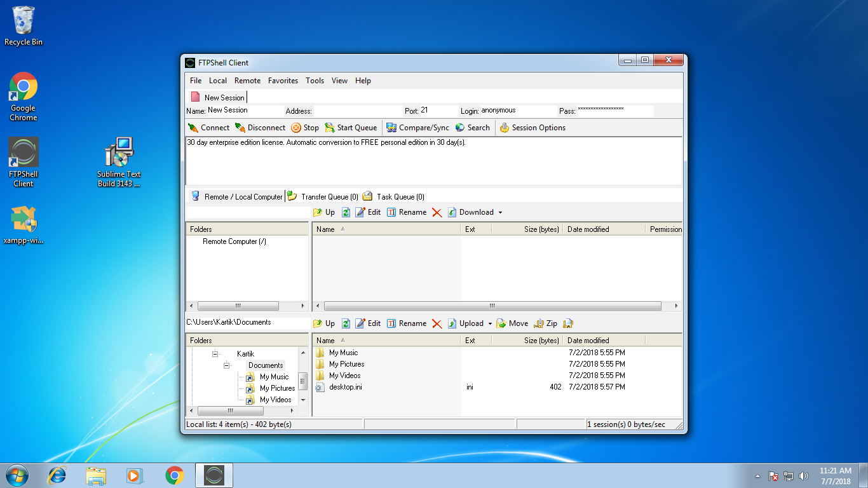Image resolution: width=868 pixels, height=488 pixels.
Task: Open the Upload dropdown arrow
Action: 490,323
